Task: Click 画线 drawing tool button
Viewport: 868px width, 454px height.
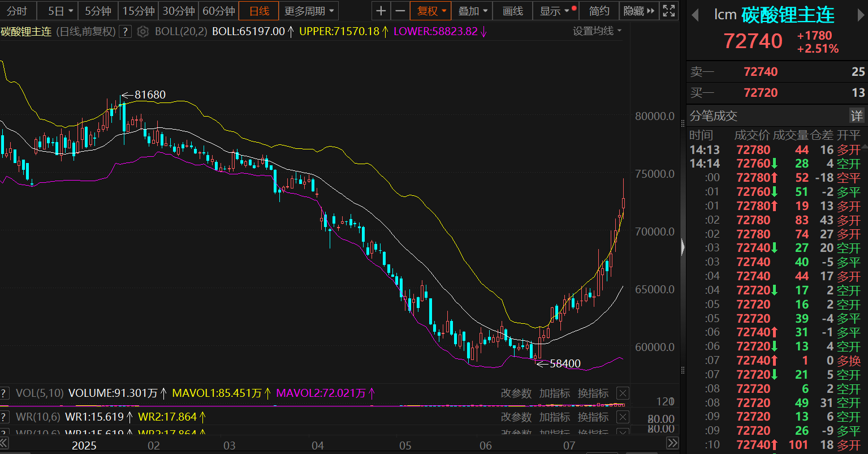Action: click(x=513, y=11)
